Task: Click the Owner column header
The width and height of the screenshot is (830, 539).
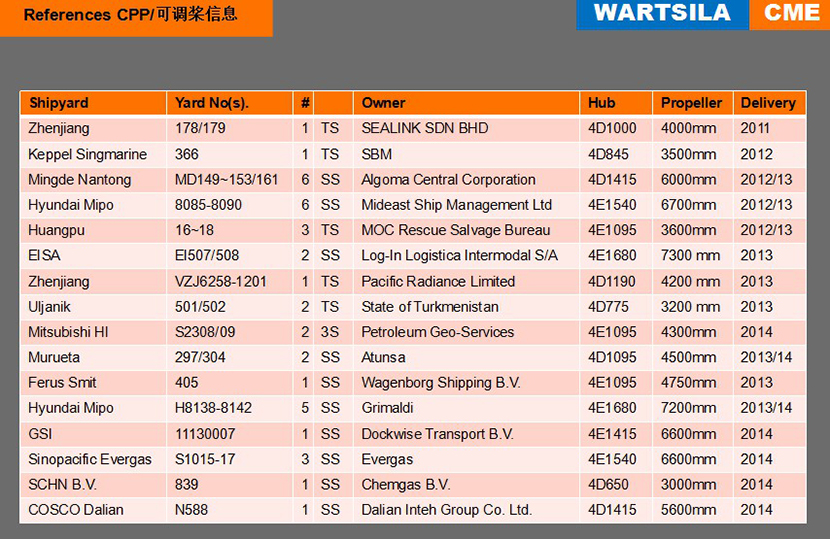Action: coord(383,103)
